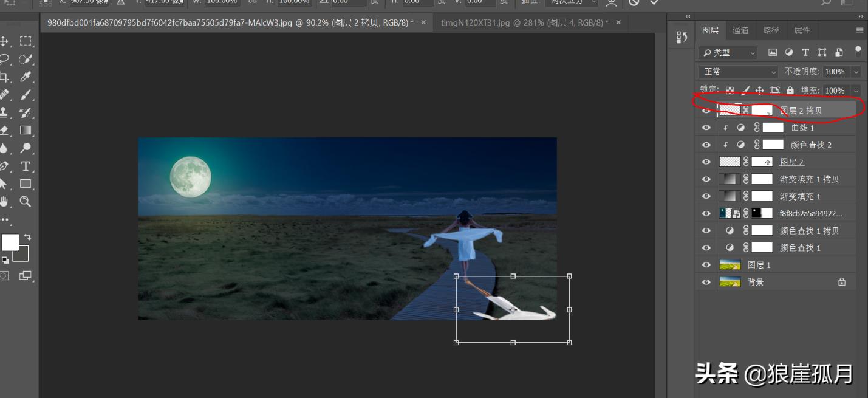Open the 不透明度 opacity dropdown
868x398 pixels.
(x=856, y=71)
